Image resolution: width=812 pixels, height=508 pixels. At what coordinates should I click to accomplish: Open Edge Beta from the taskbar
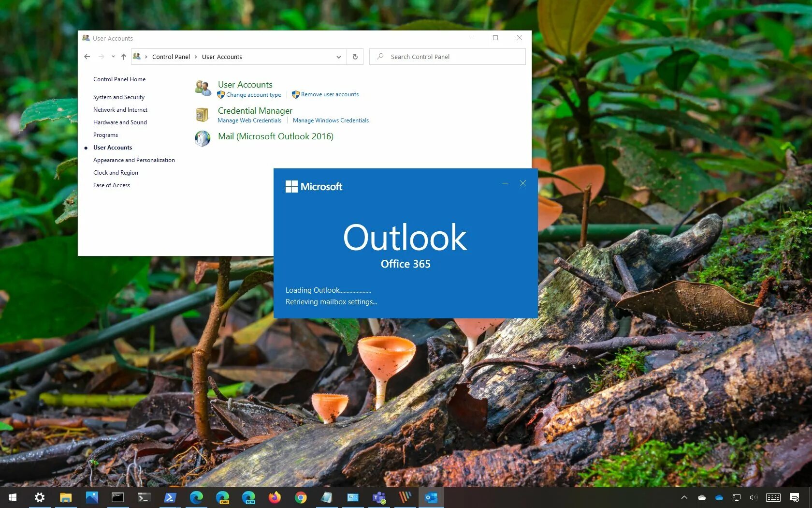(248, 497)
